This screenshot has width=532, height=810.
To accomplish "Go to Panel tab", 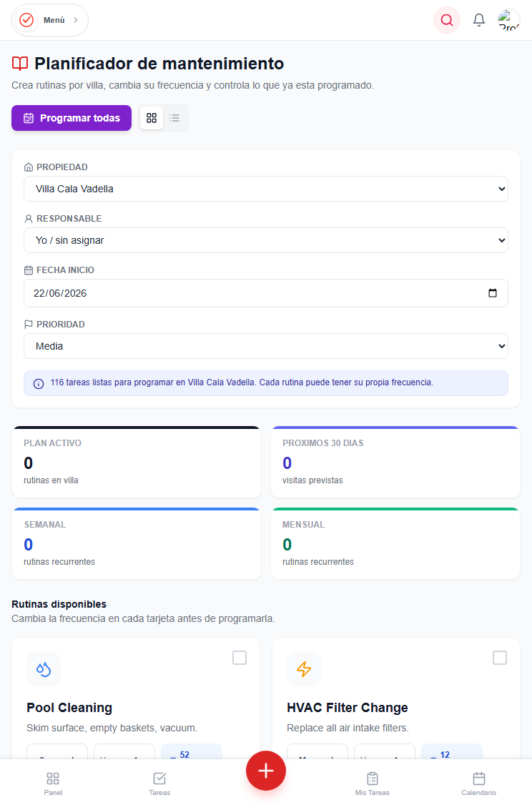I will click(53, 784).
